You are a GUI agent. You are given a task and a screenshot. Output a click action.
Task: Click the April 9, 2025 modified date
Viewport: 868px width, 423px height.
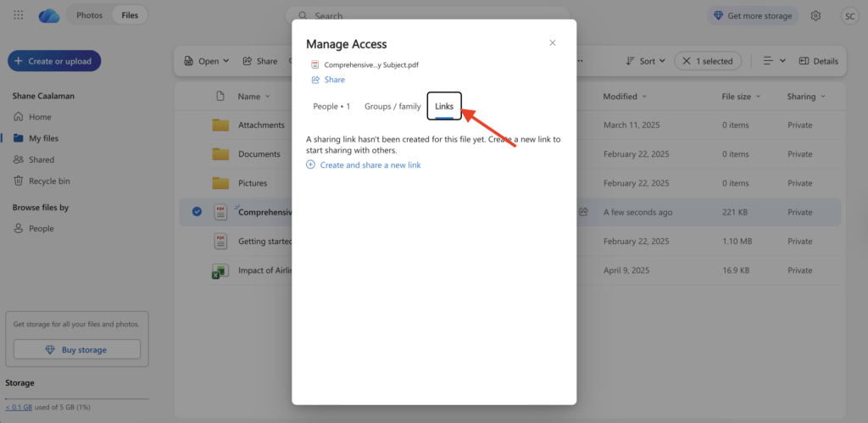tap(626, 270)
